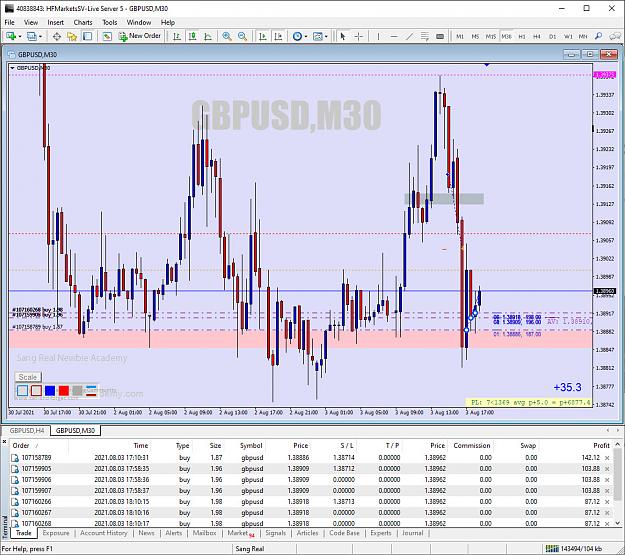The height and width of the screenshot is (555, 625).
Task: Click the New Order button
Action: coord(140,36)
